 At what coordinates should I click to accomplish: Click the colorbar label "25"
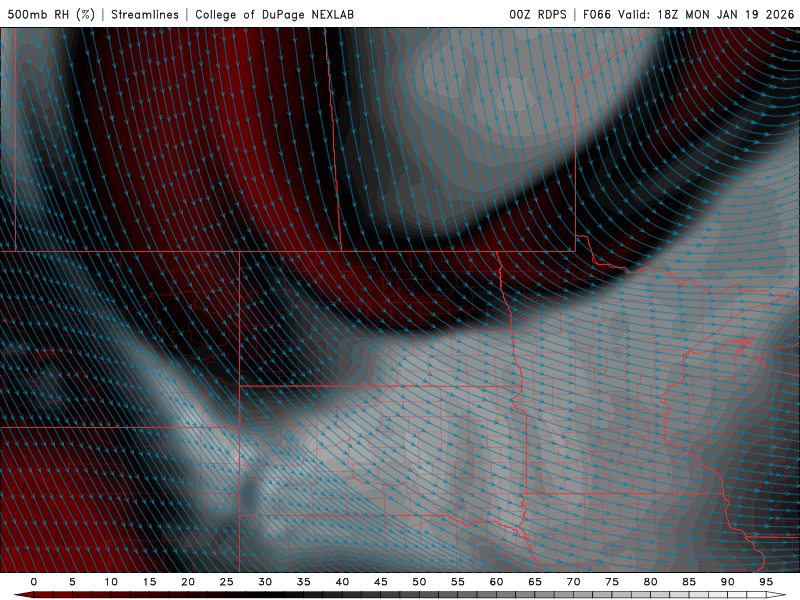pos(227,582)
